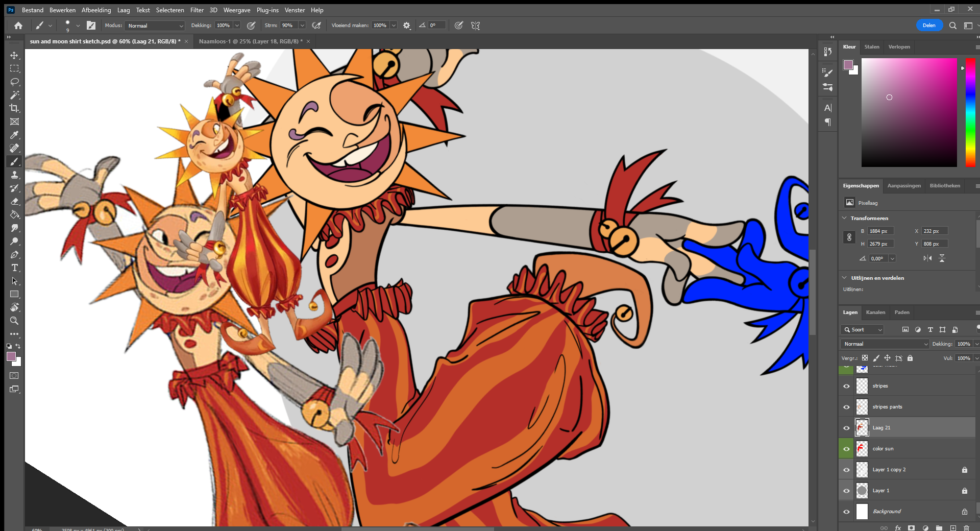The width and height of the screenshot is (980, 531).
Task: Hide the color sun layer
Action: 846,449
